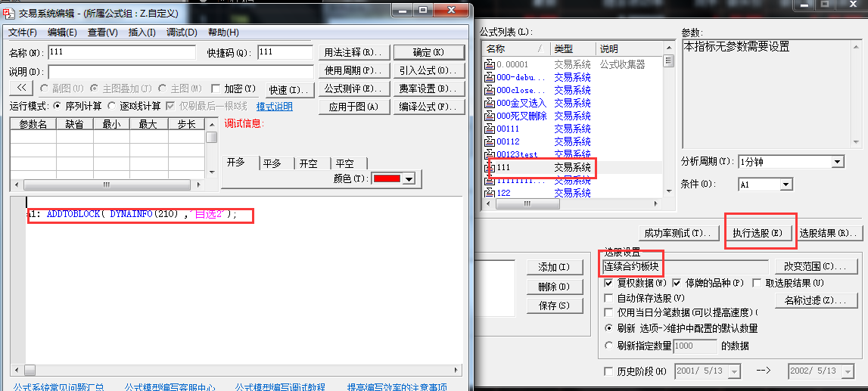Toggle the 复权数据 checkbox
Image resolution: width=868 pixels, height=391 pixels.
click(609, 283)
